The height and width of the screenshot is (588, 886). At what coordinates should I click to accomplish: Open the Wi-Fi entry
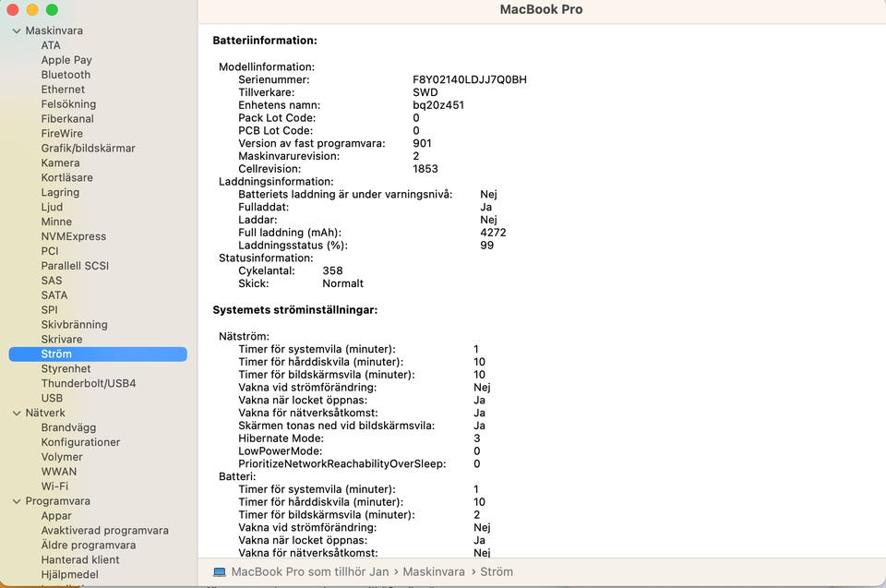(x=54, y=486)
